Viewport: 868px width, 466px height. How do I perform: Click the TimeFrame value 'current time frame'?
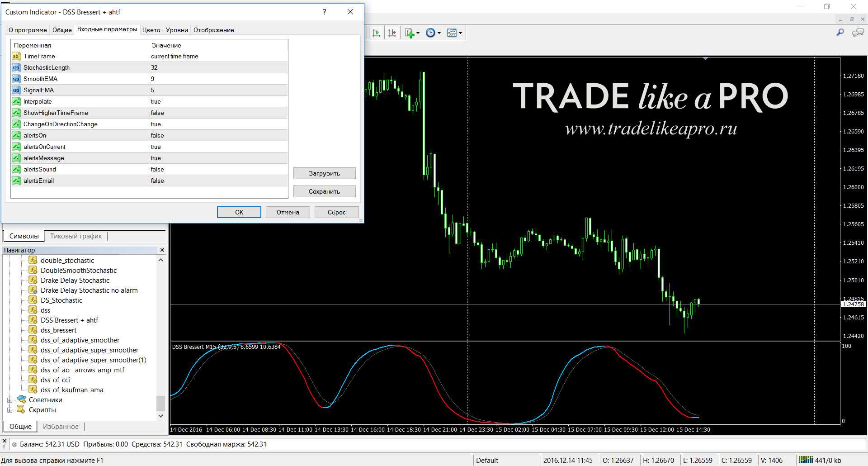pyautogui.click(x=218, y=56)
